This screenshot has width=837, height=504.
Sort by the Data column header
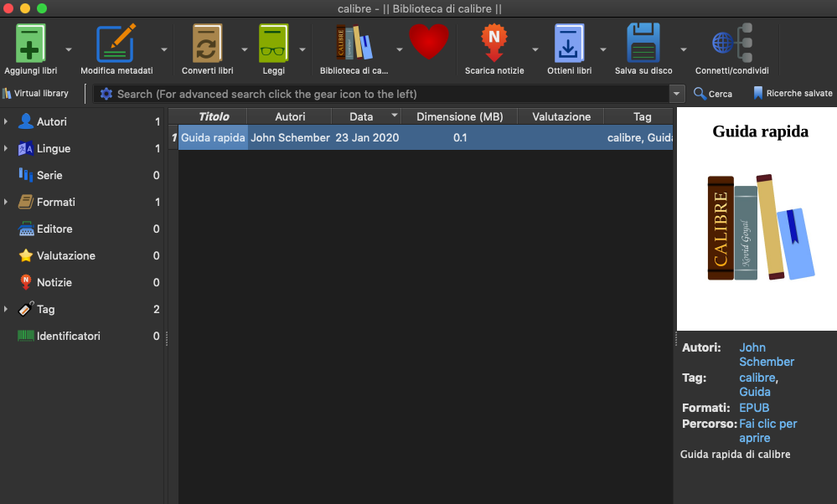pos(366,116)
